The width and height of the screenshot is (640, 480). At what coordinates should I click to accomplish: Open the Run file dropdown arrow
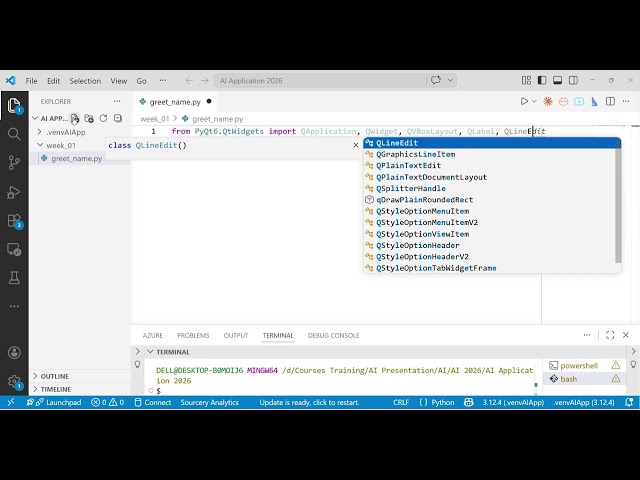pos(534,101)
